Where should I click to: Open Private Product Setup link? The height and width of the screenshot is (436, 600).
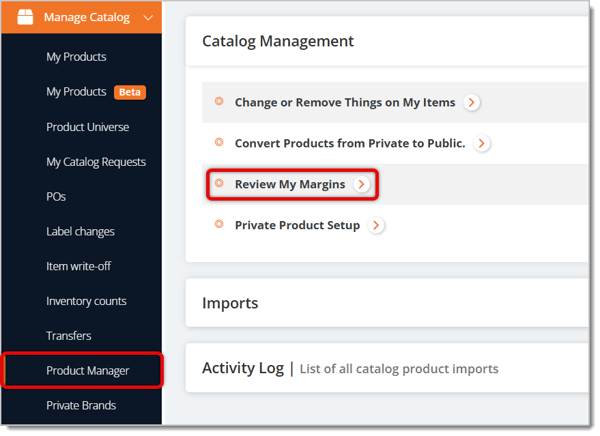(x=297, y=225)
